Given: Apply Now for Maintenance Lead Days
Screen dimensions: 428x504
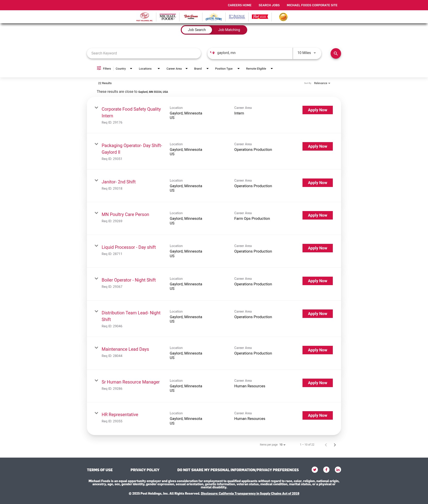Looking at the screenshot, I should tap(317, 350).
